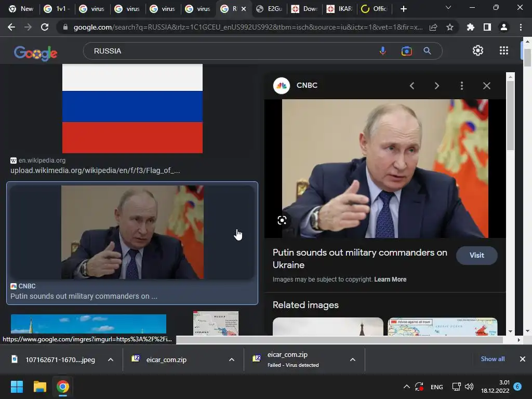Select the CNBC Putin result thumbnail
The height and width of the screenshot is (399, 532).
point(132,232)
